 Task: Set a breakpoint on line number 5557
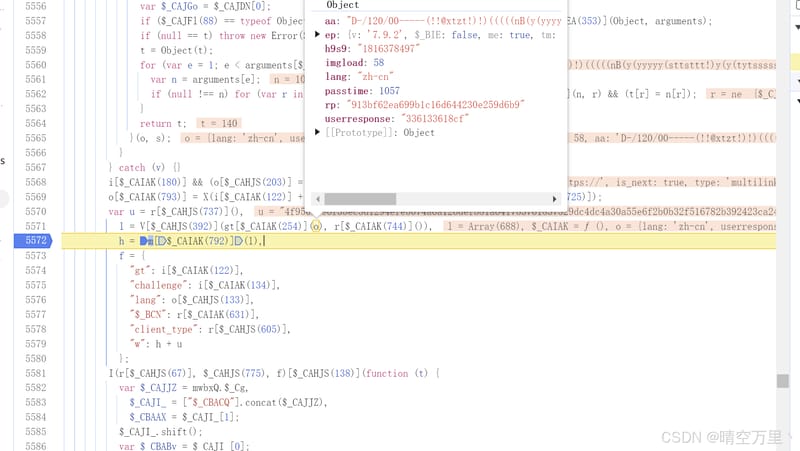[x=36, y=21]
